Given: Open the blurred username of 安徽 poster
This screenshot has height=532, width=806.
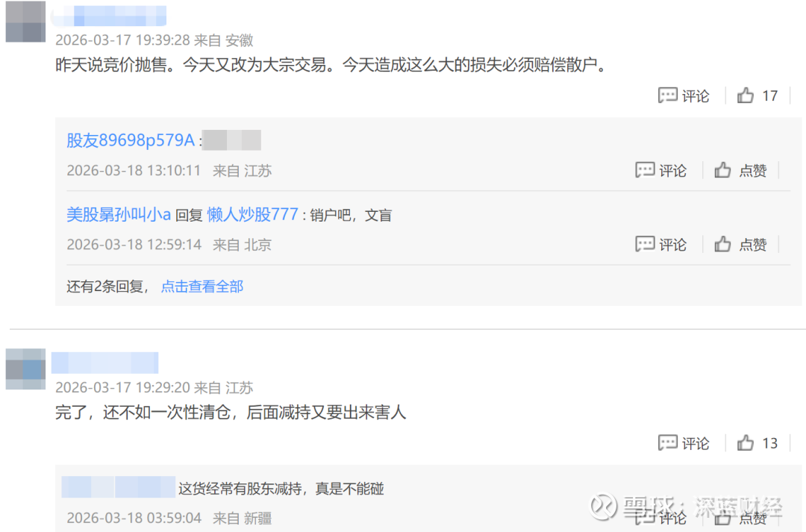Looking at the screenshot, I should (x=109, y=16).
